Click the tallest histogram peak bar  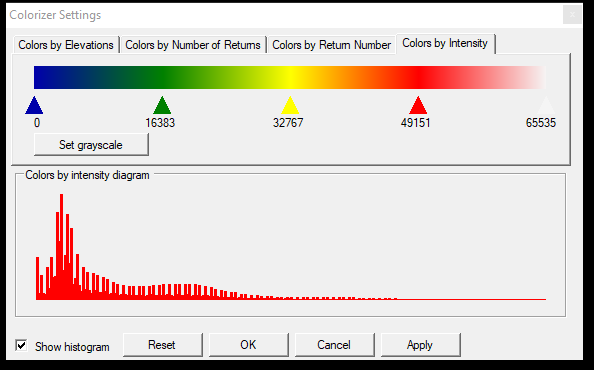click(61, 246)
